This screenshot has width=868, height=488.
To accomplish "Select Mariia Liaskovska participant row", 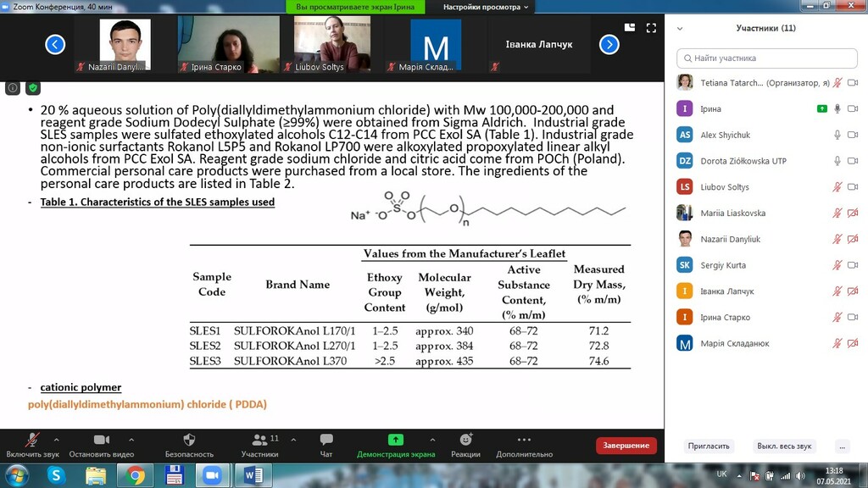I will coord(766,213).
